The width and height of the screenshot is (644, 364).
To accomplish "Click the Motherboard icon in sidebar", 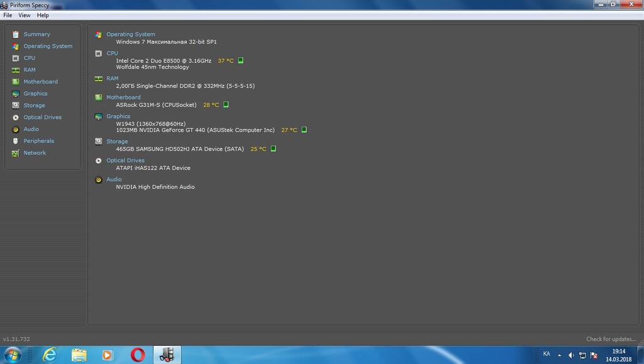I will 16,82.
